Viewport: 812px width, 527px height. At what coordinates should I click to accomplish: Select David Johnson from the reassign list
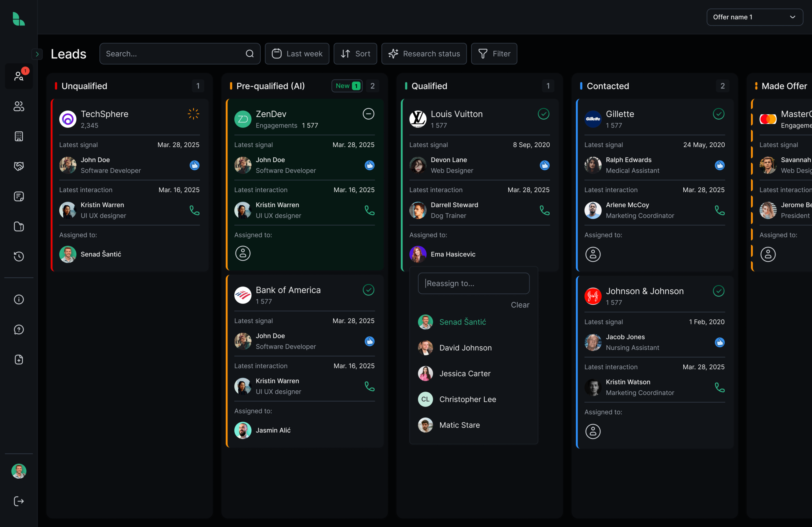[465, 348]
